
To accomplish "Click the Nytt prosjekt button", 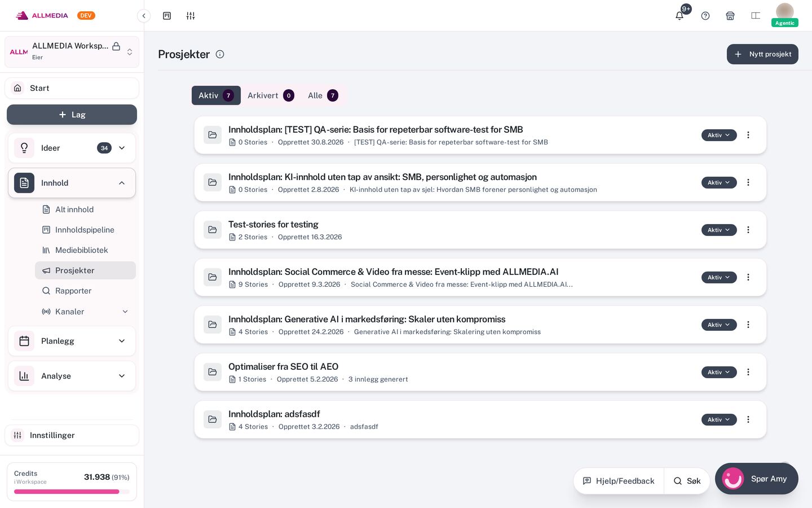I will click(x=762, y=54).
